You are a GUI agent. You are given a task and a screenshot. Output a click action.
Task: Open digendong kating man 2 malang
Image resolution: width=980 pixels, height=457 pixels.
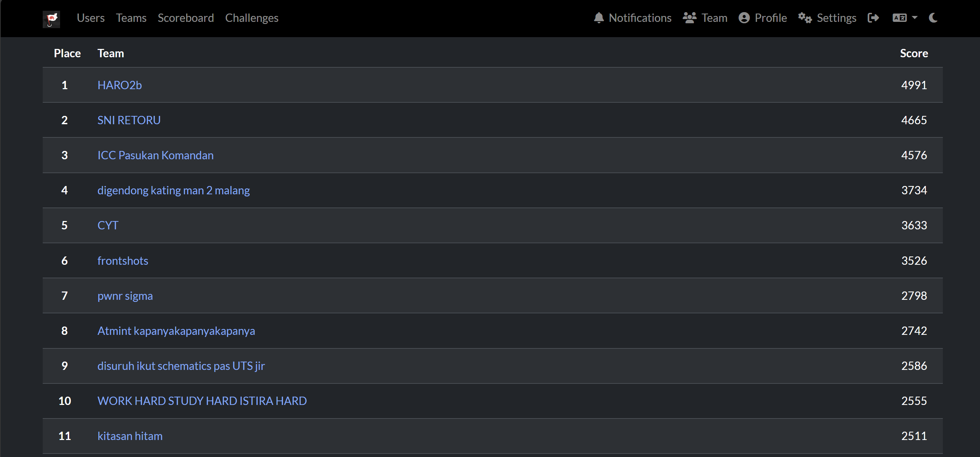tap(174, 190)
